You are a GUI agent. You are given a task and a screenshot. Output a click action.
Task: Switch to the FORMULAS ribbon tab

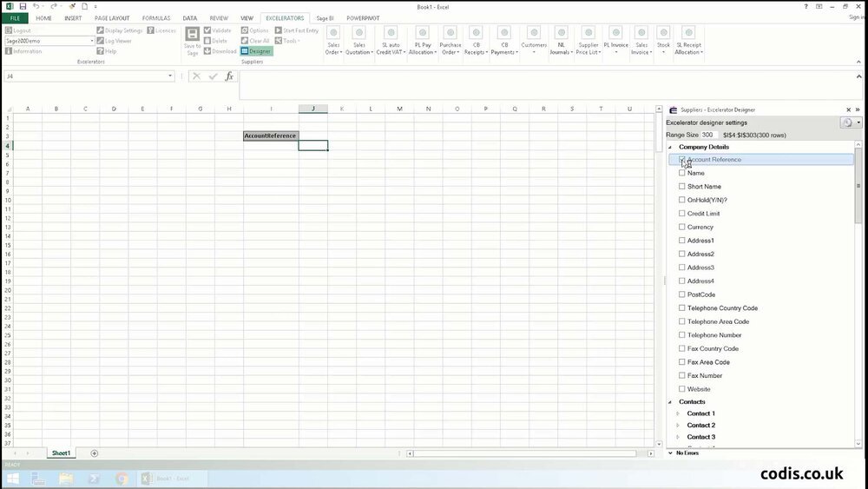click(x=156, y=18)
